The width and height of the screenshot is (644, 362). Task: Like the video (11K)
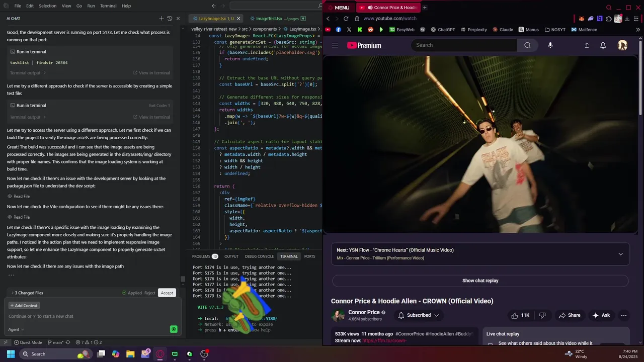pos(520,315)
